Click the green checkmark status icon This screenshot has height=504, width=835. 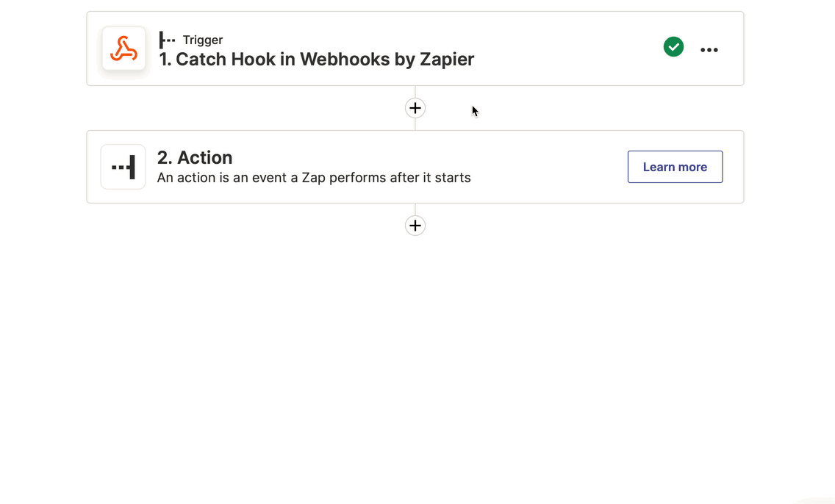[673, 47]
